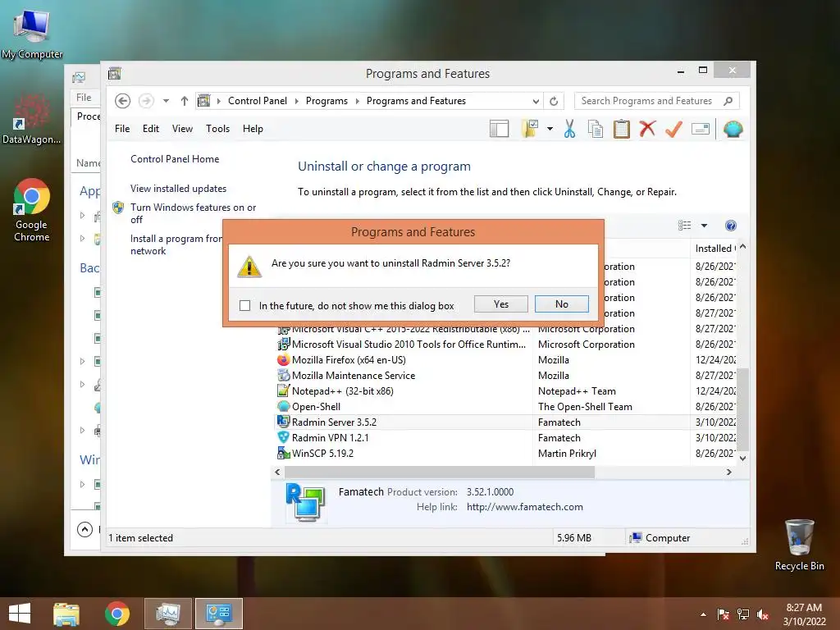Image resolution: width=840 pixels, height=630 pixels.
Task: Click the rename toolbar icon
Action: 701,129
